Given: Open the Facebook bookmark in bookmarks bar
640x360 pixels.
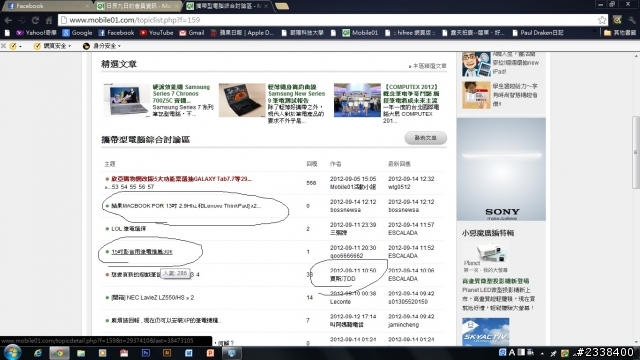Looking at the screenshot, I should 116,33.
